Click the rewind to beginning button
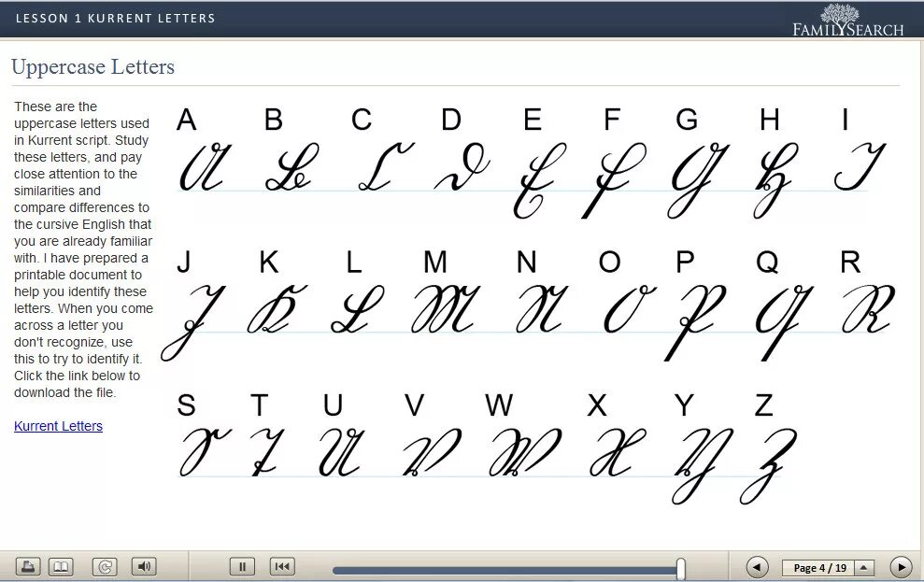 (282, 567)
